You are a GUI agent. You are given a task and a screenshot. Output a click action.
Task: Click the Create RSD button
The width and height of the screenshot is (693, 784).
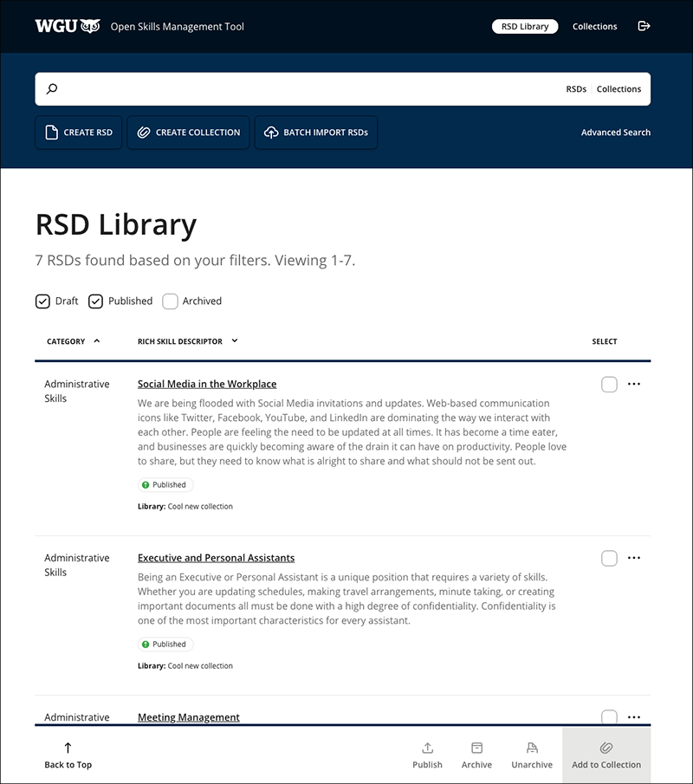79,133
